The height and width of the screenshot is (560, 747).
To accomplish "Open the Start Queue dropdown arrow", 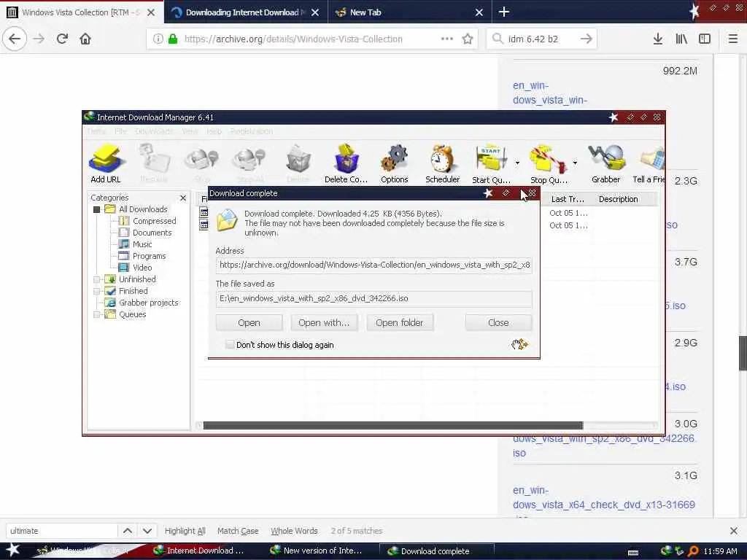I will point(517,163).
